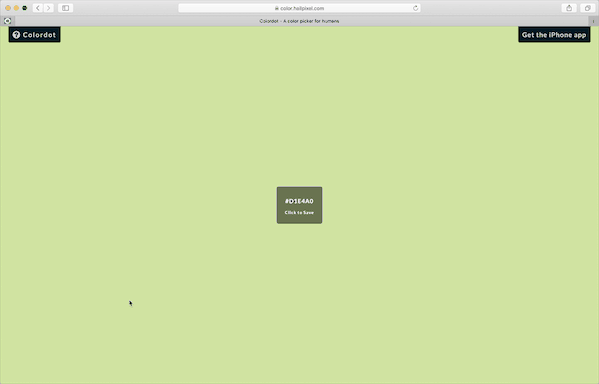
Task: Show the tab overview button
Action: coord(588,8)
